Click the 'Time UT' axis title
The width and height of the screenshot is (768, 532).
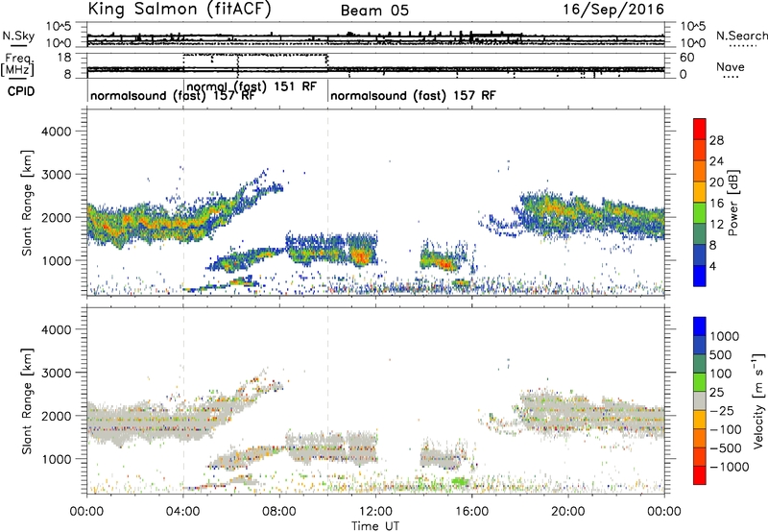[x=375, y=526]
